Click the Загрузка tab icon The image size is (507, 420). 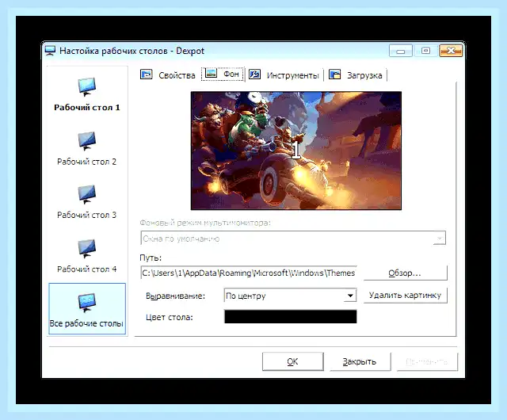point(334,74)
